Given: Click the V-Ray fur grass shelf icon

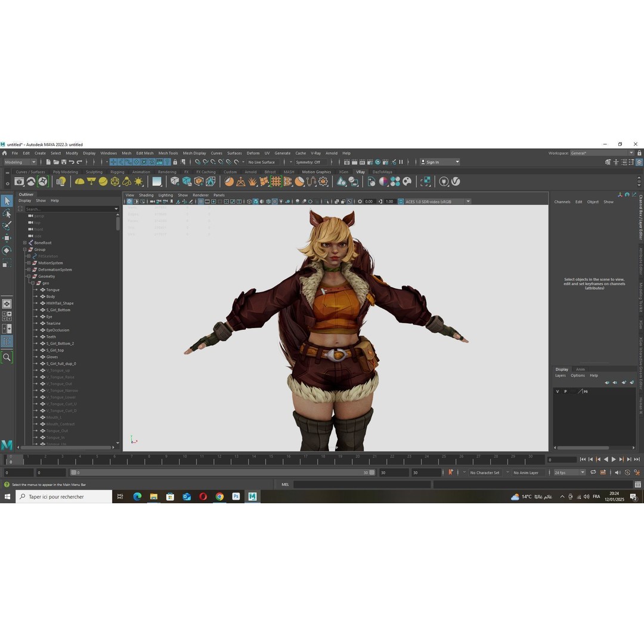Looking at the screenshot, I should click(252, 181).
